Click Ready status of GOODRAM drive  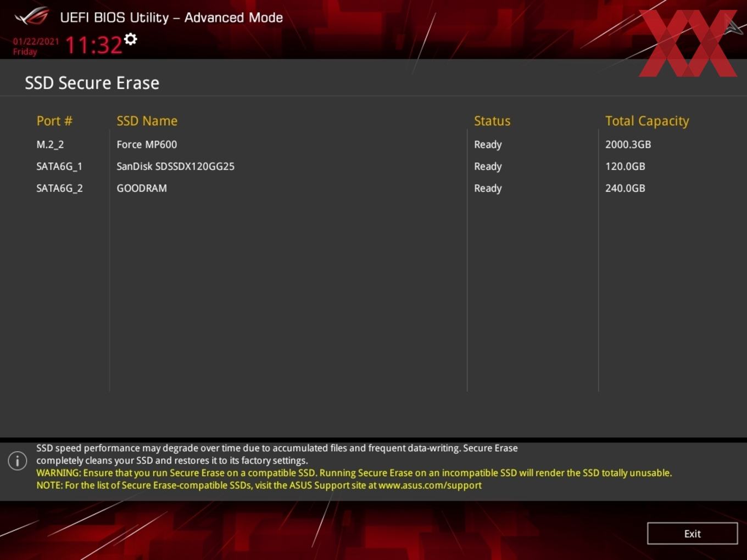click(488, 188)
